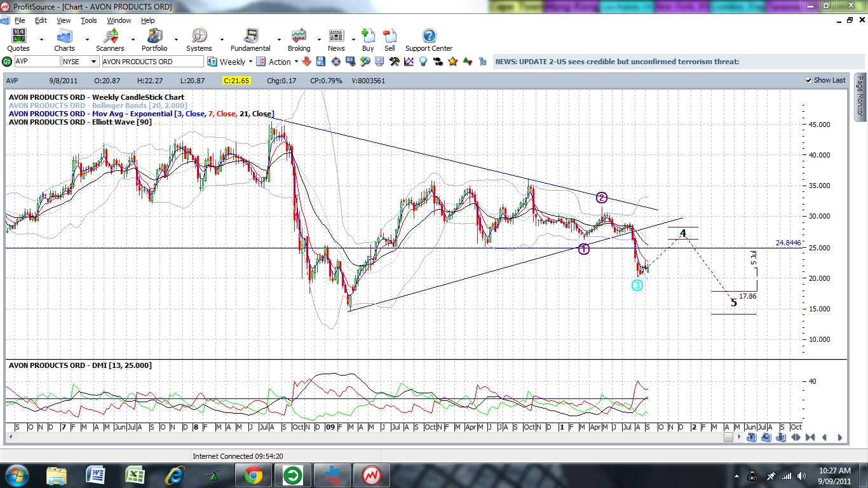Open the Portfolio tool
The width and height of the screenshot is (868, 488).
pos(154,40)
